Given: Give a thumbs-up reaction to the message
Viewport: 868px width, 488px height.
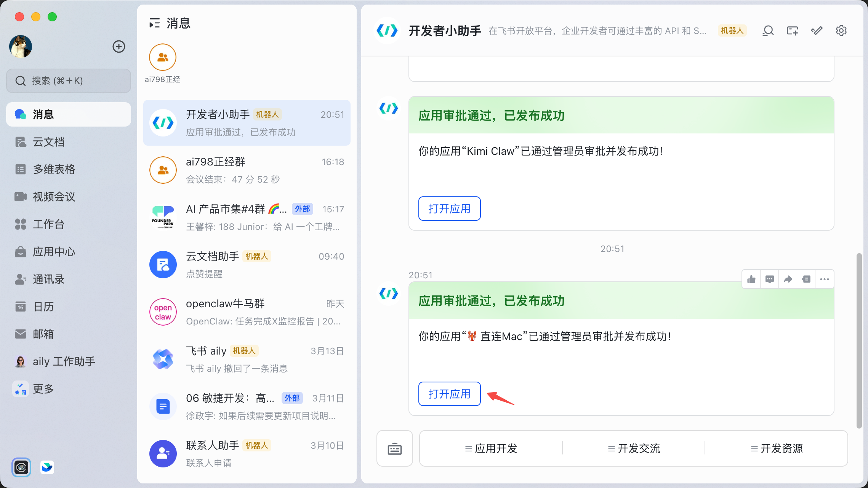Looking at the screenshot, I should (751, 279).
